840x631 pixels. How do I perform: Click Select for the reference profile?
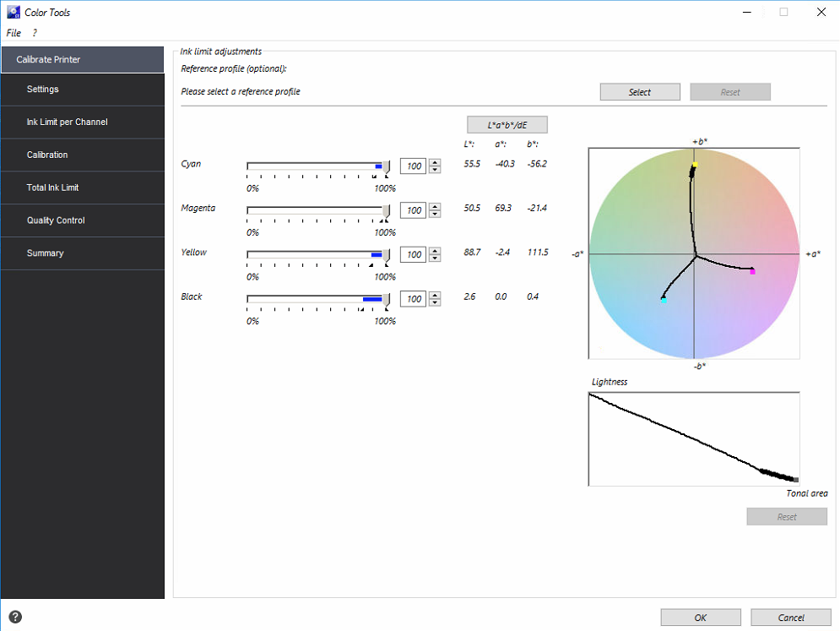pyautogui.click(x=640, y=92)
